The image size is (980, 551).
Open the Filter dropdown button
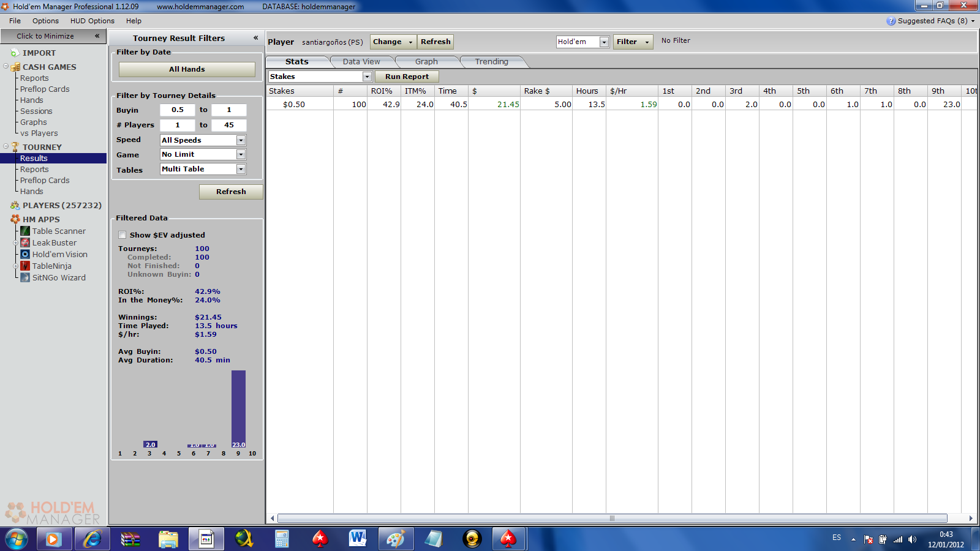633,42
